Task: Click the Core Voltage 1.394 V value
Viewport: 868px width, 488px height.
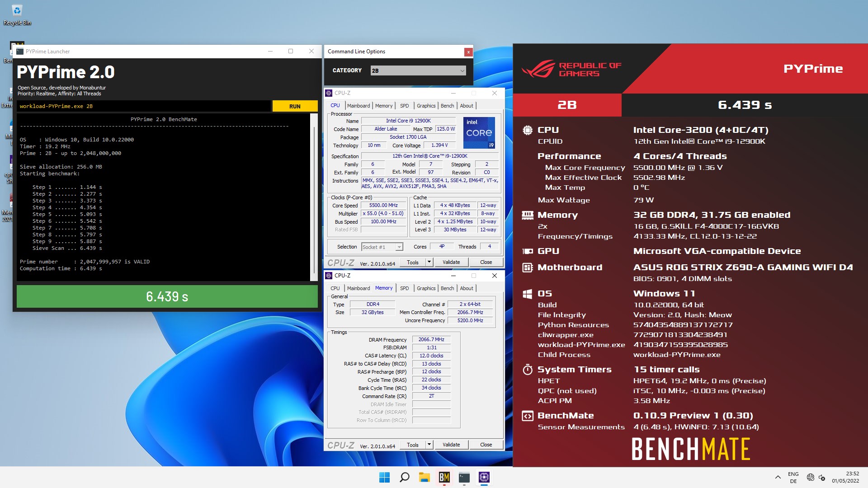Action: 439,145
